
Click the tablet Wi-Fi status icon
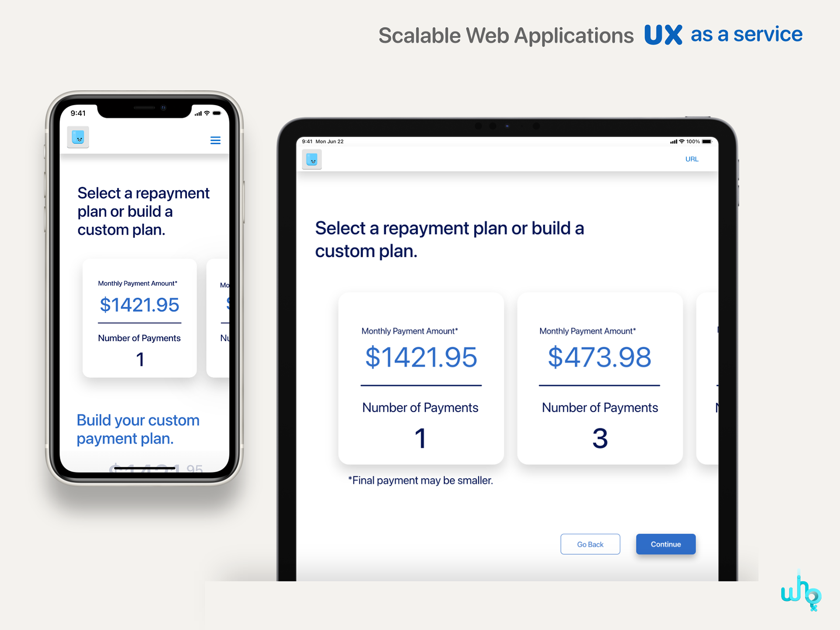pos(682,142)
